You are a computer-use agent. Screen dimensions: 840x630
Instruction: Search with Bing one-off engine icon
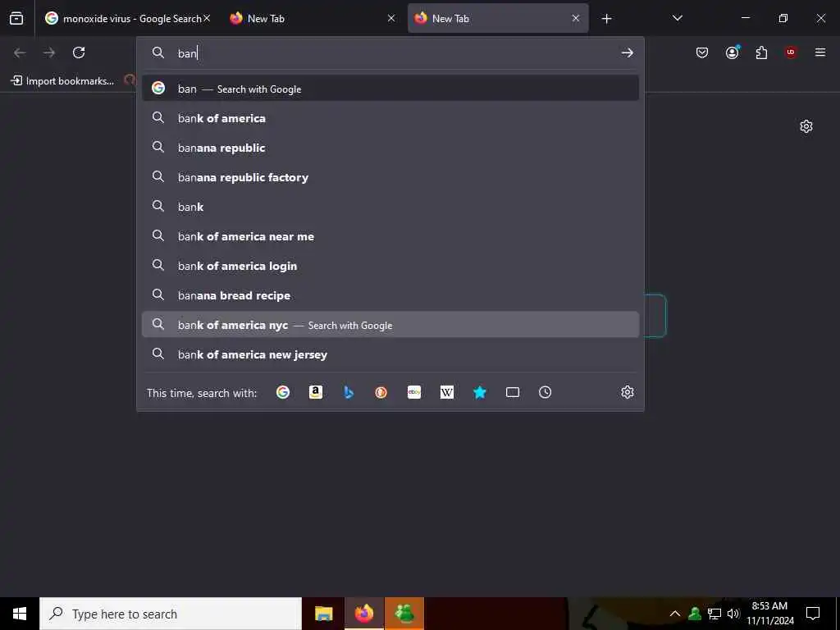coord(348,392)
